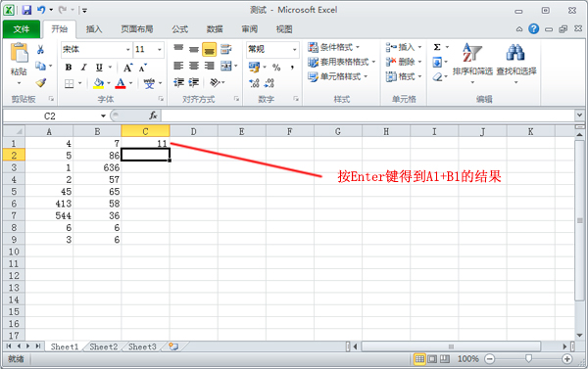Increase font size with large A
The height and width of the screenshot is (369, 588).
(127, 68)
